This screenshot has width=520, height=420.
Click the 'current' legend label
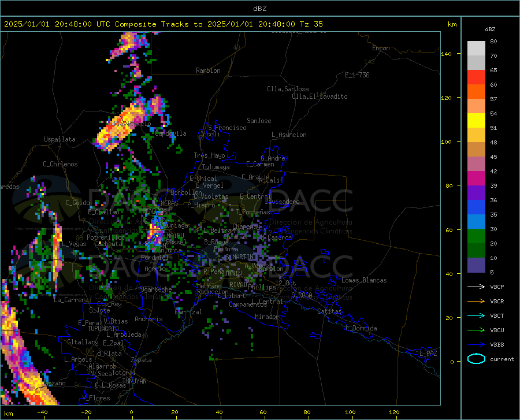[x=502, y=359]
